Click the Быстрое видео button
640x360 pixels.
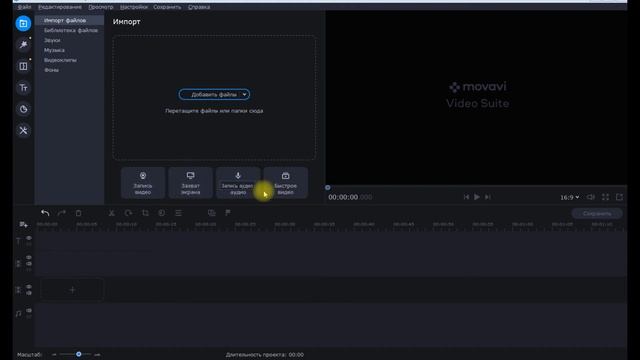(x=285, y=183)
